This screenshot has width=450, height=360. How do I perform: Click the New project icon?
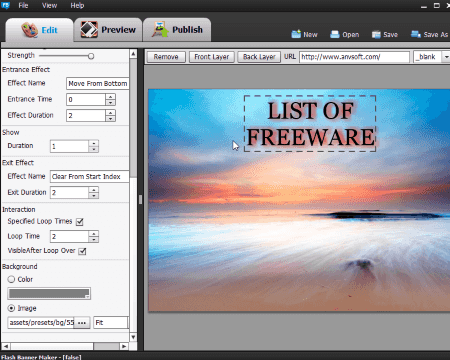(x=296, y=34)
